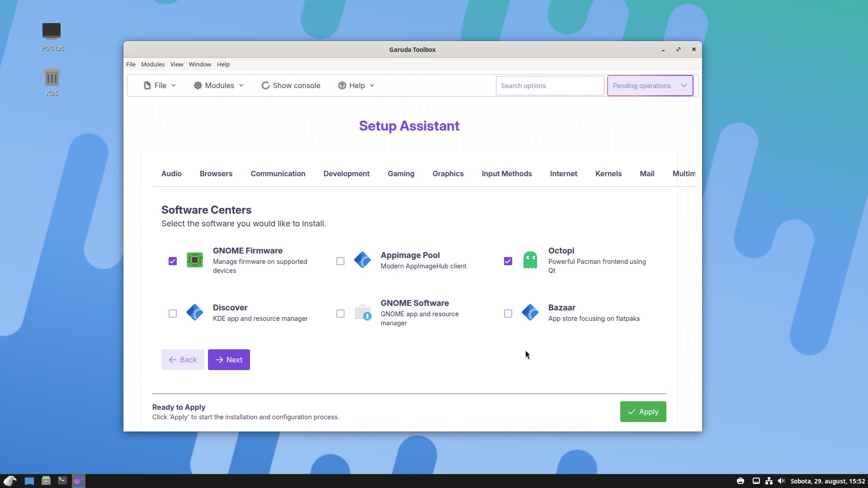
Task: Open the File menu in menu bar
Action: pos(131,64)
